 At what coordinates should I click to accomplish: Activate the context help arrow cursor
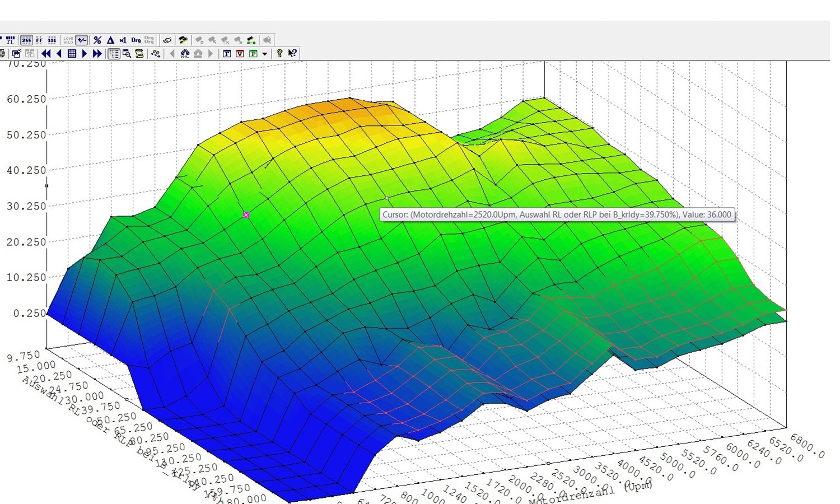pyautogui.click(x=292, y=54)
